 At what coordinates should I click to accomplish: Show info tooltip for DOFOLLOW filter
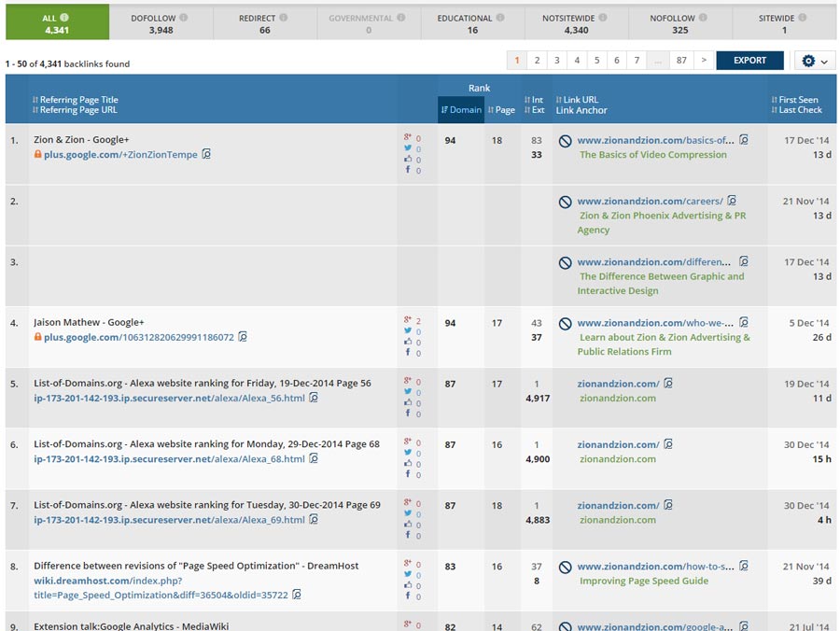pyautogui.click(x=184, y=18)
